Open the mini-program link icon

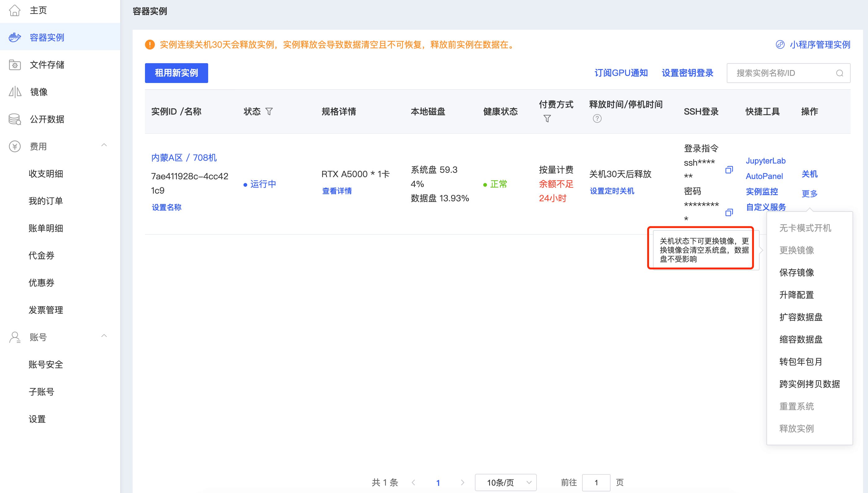(780, 45)
